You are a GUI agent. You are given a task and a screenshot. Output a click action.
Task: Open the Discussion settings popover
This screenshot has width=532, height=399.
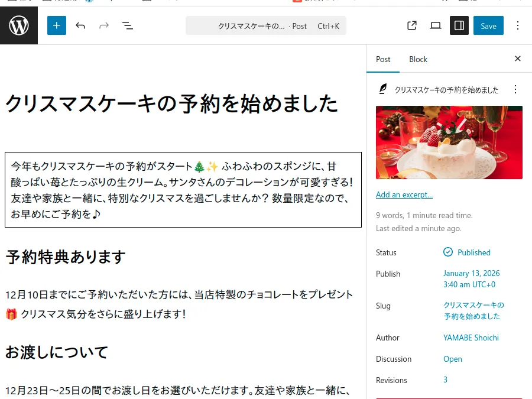[453, 359]
